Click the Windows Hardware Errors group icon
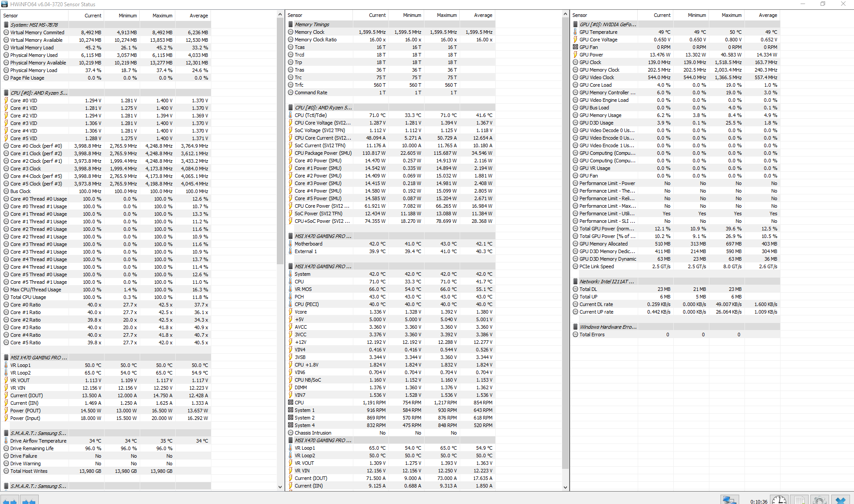The height and width of the screenshot is (504, 854). pyautogui.click(x=575, y=327)
